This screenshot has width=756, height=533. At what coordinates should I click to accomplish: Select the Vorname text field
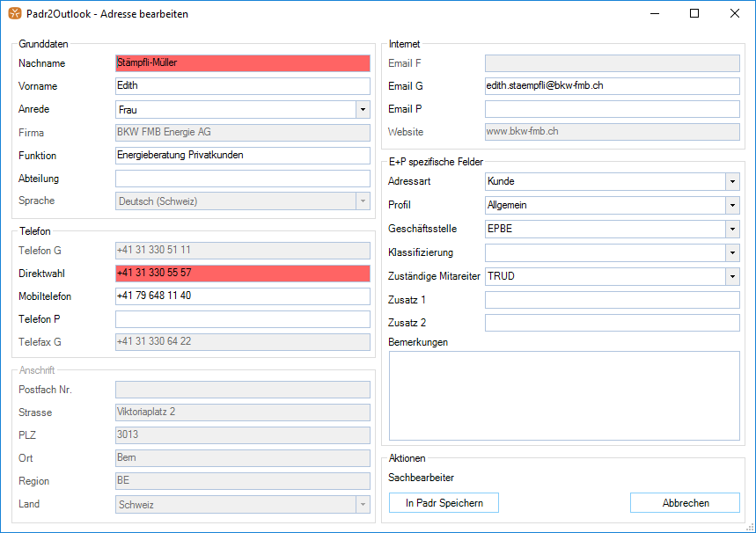[x=242, y=86]
